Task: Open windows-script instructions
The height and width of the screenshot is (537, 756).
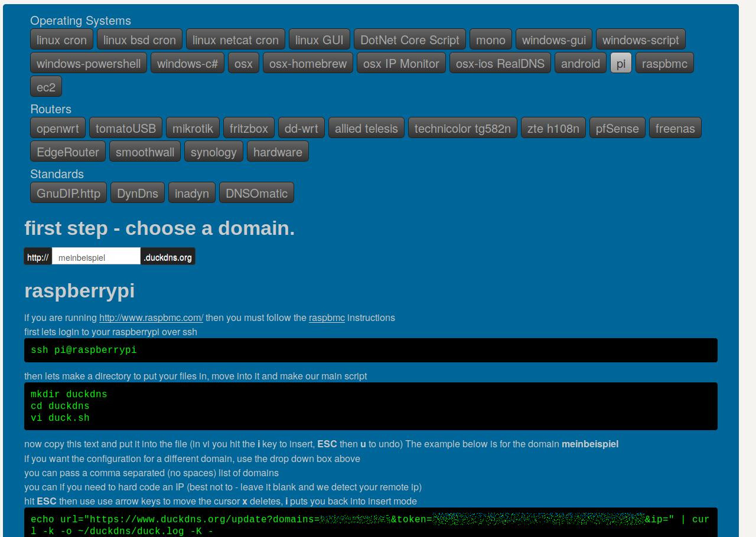Action: [641, 40]
